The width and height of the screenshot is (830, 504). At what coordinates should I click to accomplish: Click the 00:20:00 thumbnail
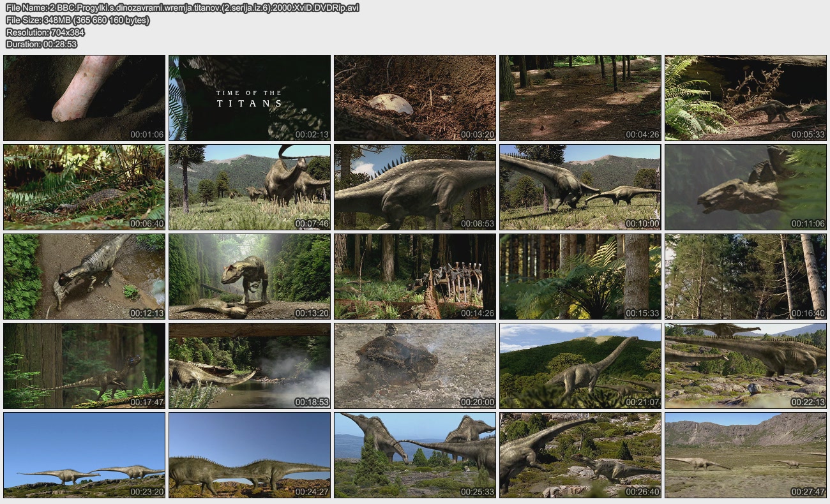pos(415,366)
